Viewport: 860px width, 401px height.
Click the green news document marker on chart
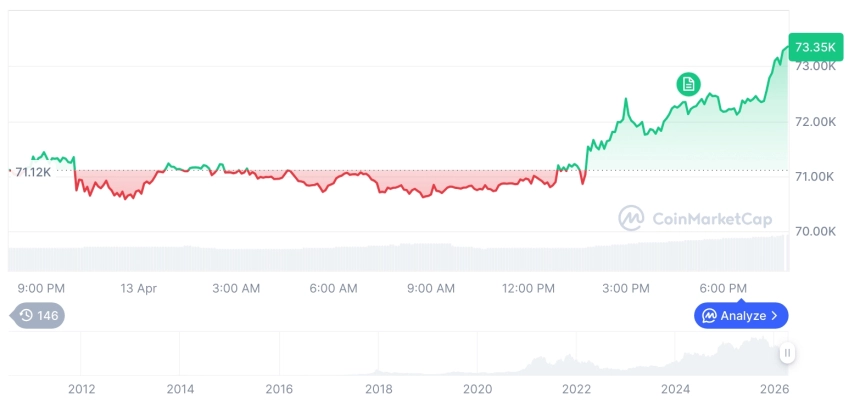[x=687, y=84]
